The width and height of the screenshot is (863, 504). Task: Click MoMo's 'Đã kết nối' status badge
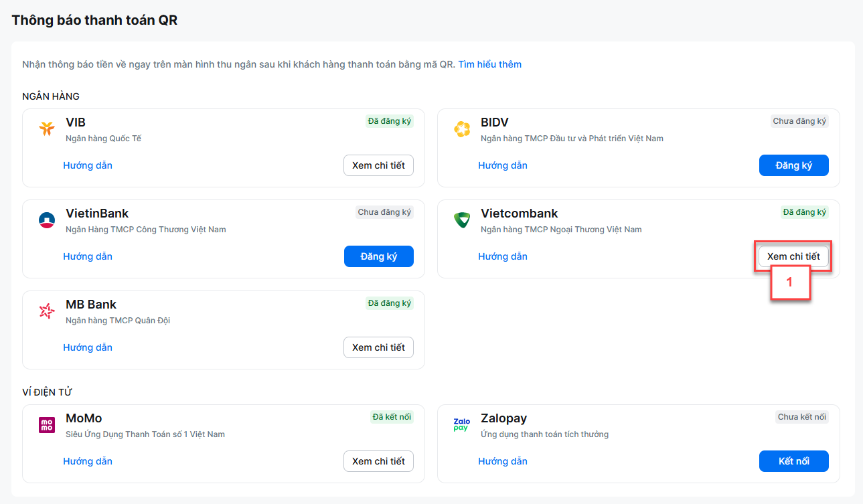392,417
